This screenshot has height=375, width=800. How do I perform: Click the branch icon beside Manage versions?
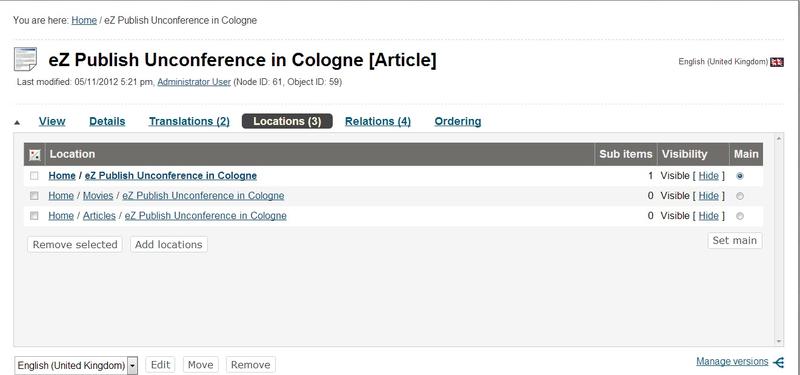tap(778, 362)
